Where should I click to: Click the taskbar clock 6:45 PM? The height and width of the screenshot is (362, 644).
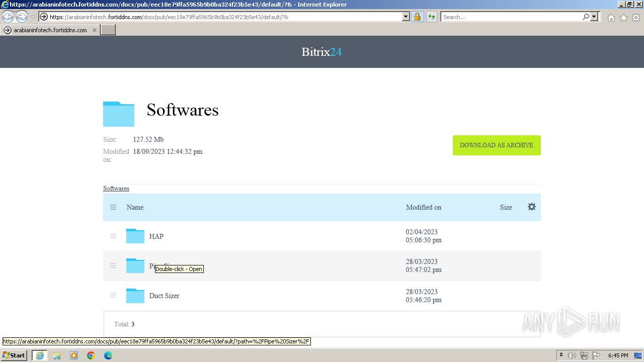click(618, 355)
